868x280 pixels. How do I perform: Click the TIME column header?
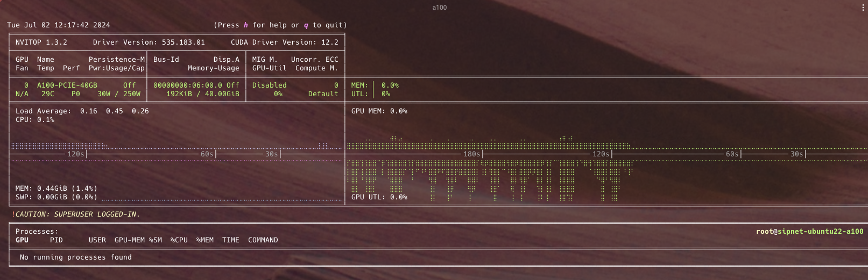coord(230,240)
